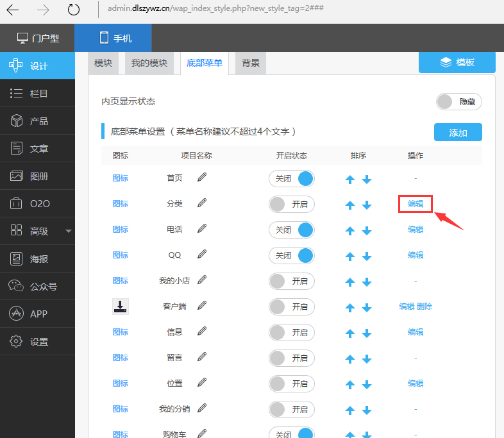Toggle the 电话 status switch
Screen dimensions: 504x438
pyautogui.click(x=292, y=230)
